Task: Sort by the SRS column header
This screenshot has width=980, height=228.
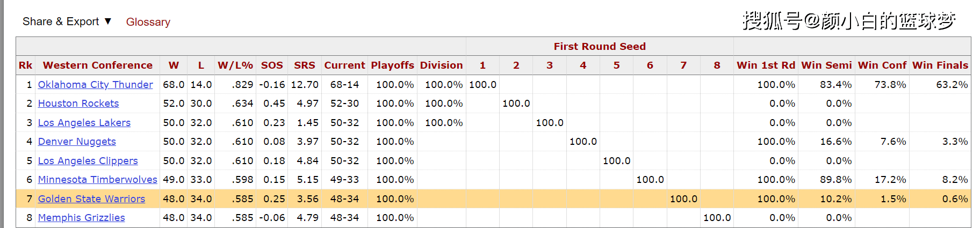Action: pos(305,65)
